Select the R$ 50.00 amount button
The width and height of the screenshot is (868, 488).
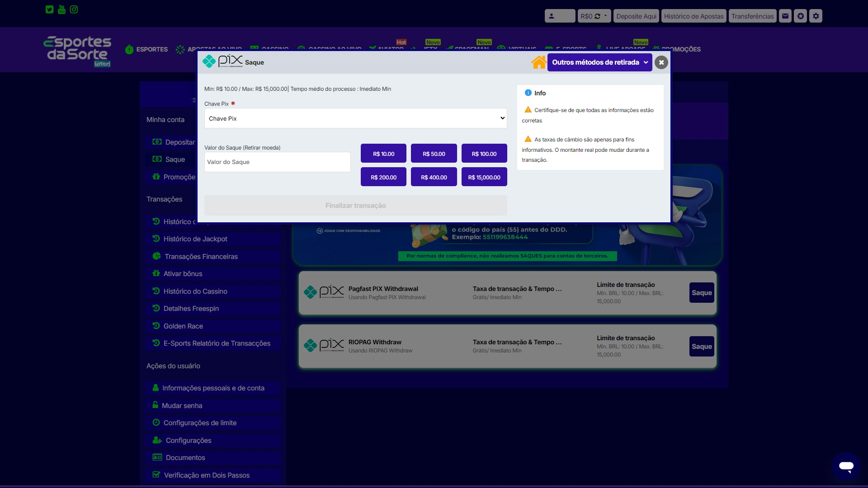(x=434, y=154)
